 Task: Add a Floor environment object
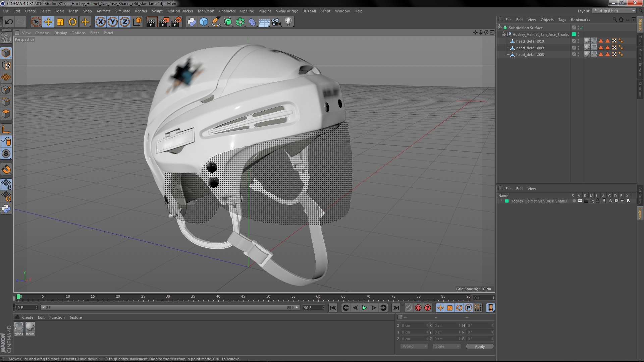tap(264, 22)
